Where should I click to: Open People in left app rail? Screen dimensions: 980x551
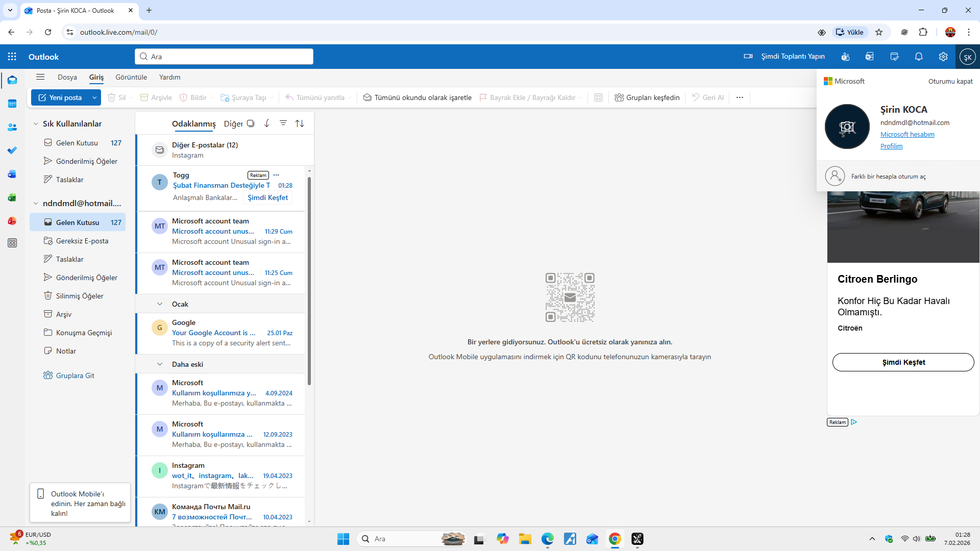coord(12,127)
